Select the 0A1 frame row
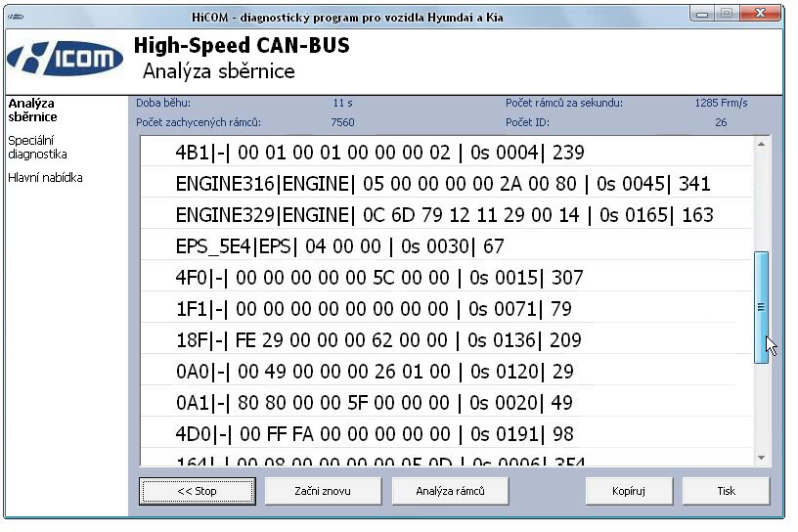This screenshot has width=798, height=532. [446, 403]
